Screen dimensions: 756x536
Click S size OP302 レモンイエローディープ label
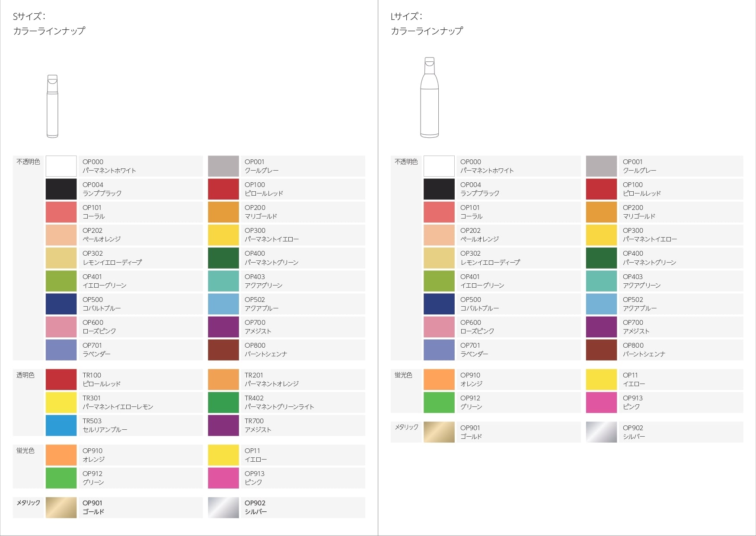point(112,262)
